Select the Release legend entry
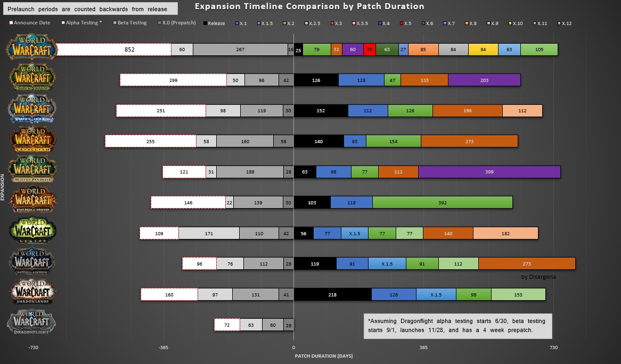The image size is (621, 364). (x=214, y=23)
